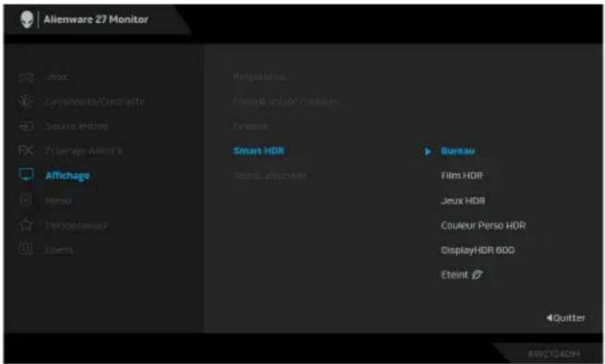Click the Alienware 27 Monitor title

[x=96, y=19]
